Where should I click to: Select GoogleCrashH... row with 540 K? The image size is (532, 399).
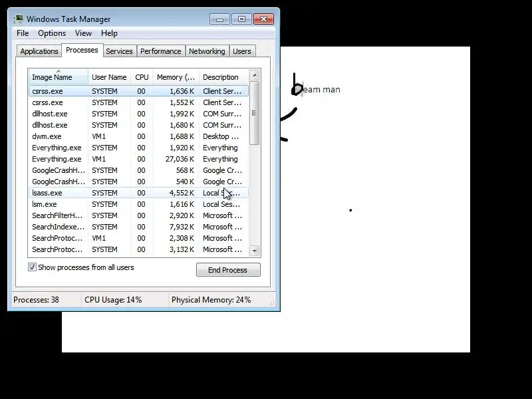coord(139,182)
